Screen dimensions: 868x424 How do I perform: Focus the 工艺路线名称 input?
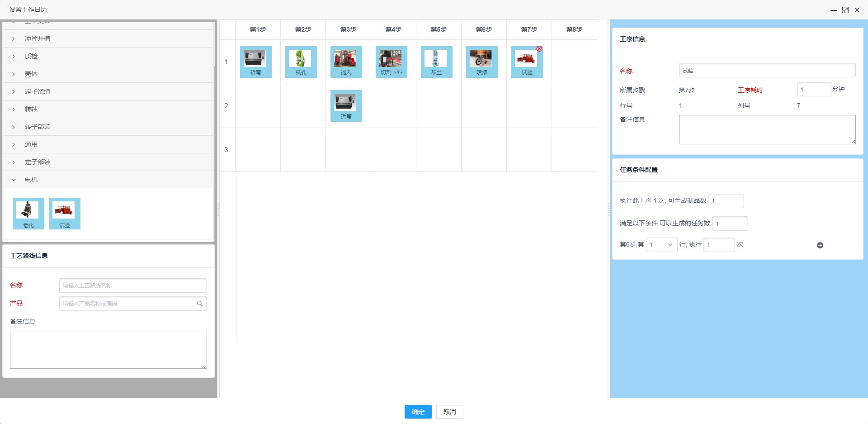click(133, 286)
